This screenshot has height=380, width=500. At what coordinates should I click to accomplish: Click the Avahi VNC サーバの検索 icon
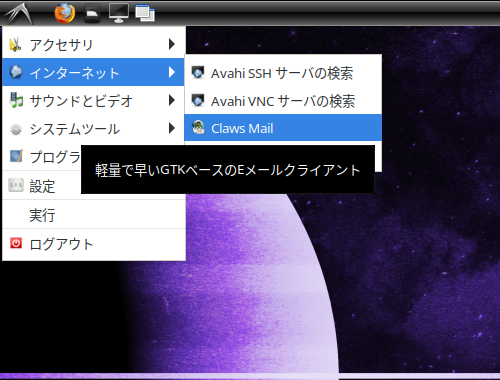click(198, 100)
